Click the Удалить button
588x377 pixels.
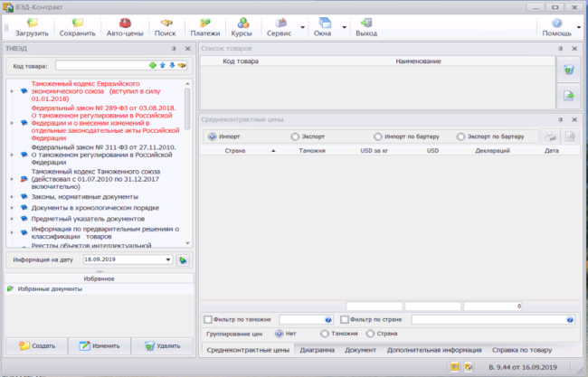161,346
